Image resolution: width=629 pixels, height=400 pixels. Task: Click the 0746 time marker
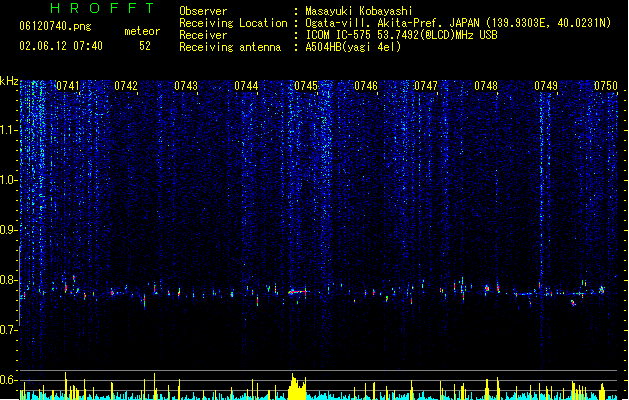point(366,86)
